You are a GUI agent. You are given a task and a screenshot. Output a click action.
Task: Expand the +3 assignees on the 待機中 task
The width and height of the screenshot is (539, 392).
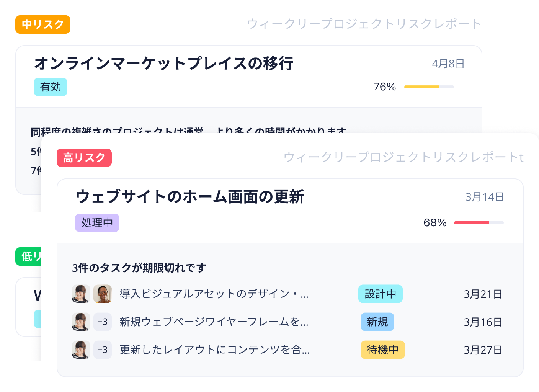(x=102, y=350)
